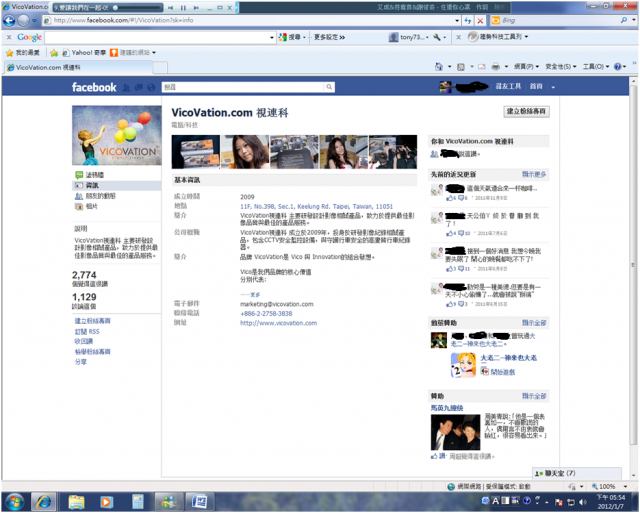Skip to previous track in media player
The height and width of the screenshot is (513, 640).
pos(170,8)
